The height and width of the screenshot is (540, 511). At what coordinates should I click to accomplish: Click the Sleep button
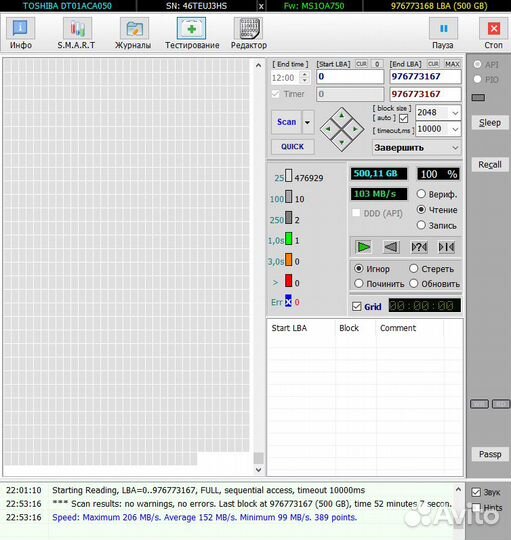[490, 123]
